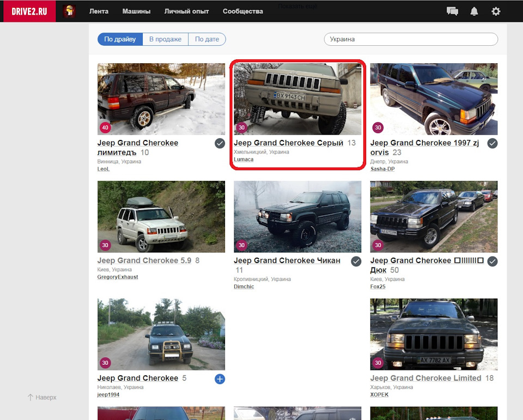Open the Сообщества menu item
The image size is (523, 420).
243,11
